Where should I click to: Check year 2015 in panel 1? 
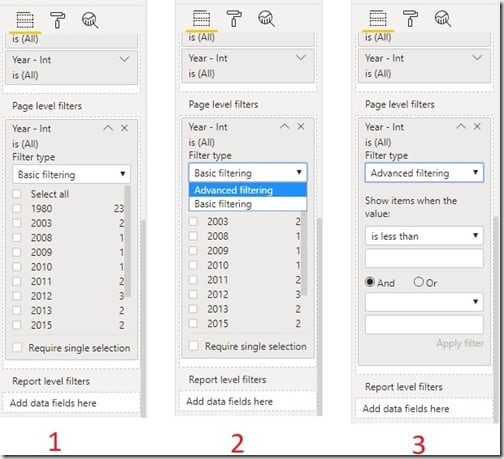pyautogui.click(x=17, y=325)
